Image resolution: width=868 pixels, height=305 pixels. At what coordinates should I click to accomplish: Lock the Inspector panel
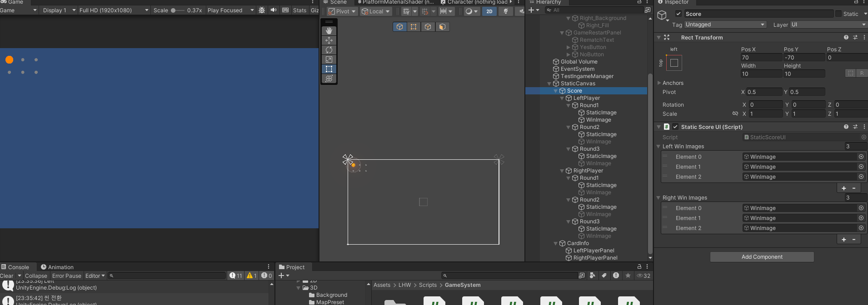pyautogui.click(x=855, y=2)
